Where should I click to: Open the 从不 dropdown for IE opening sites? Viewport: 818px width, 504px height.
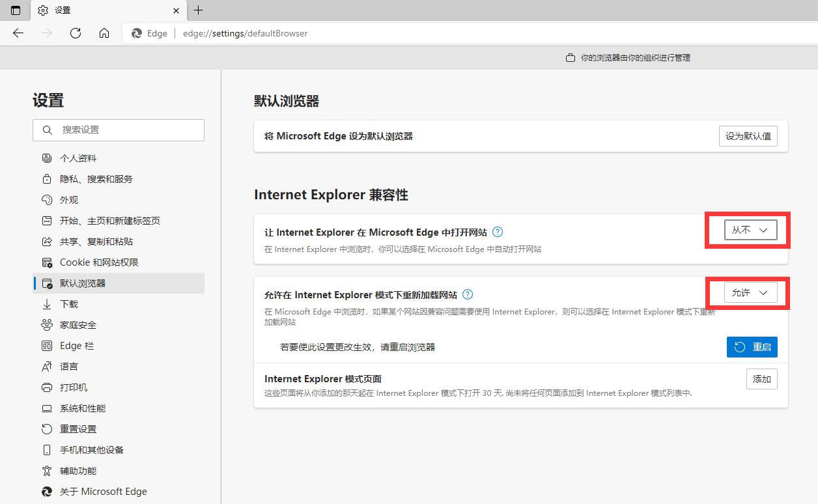[x=751, y=230]
